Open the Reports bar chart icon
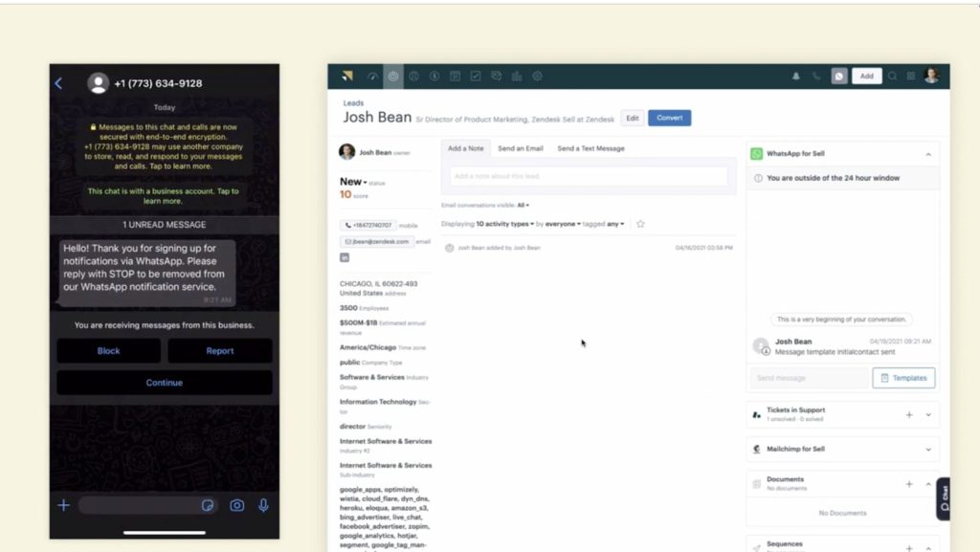980x552 pixels. (x=517, y=77)
